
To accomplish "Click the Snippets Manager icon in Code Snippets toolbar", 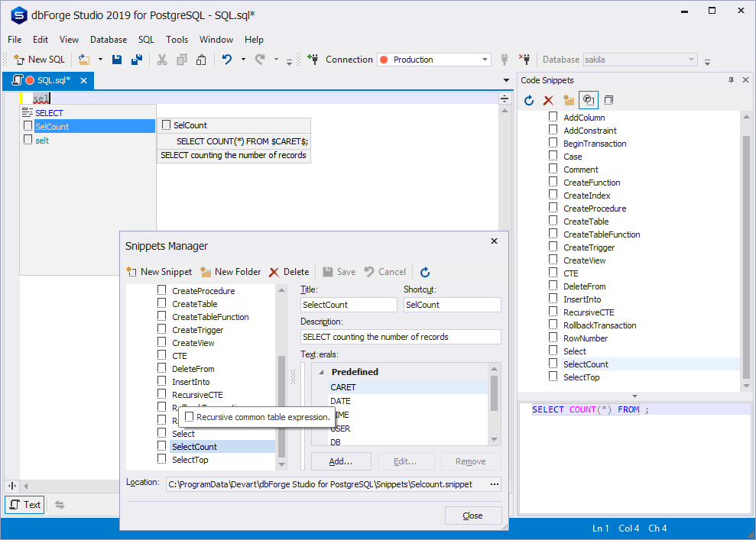I will 589,100.
